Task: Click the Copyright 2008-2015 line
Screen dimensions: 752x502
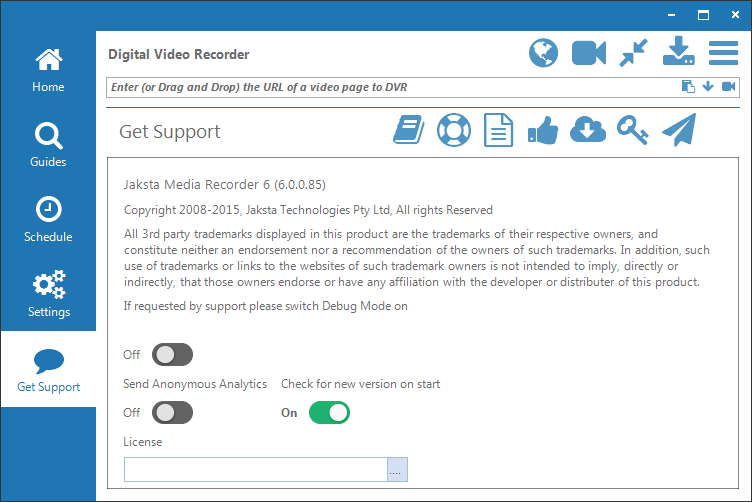Action: (308, 210)
